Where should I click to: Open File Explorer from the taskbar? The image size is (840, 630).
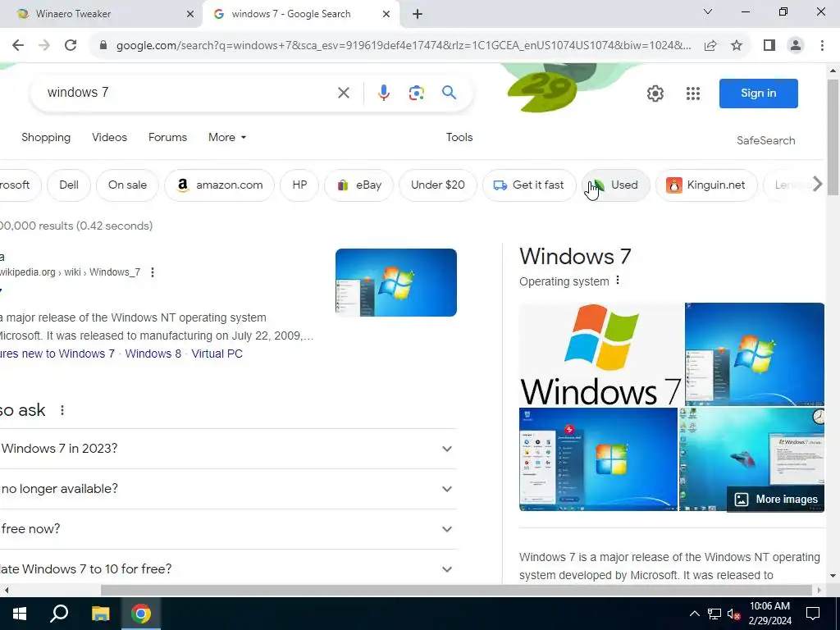[x=100, y=614]
